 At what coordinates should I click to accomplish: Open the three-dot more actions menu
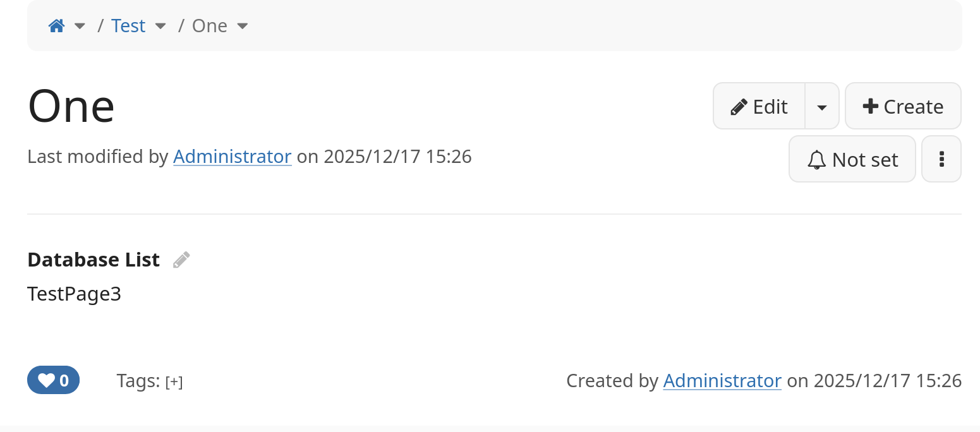coord(941,160)
